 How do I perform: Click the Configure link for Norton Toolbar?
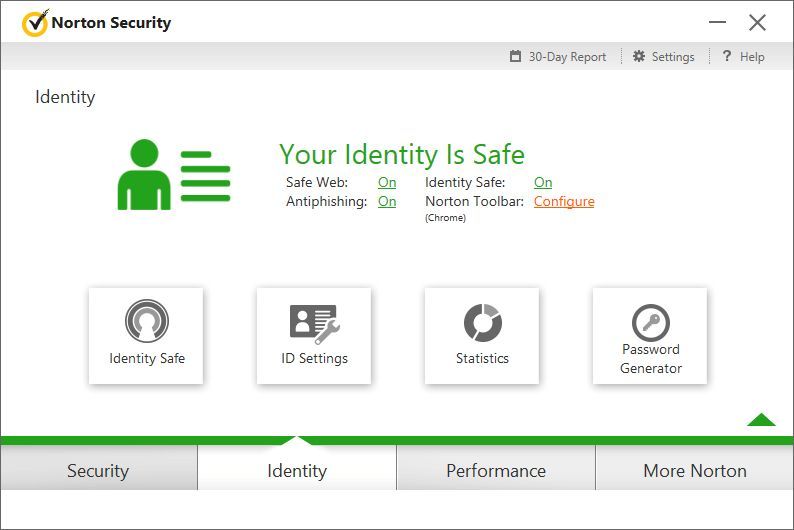click(x=564, y=202)
